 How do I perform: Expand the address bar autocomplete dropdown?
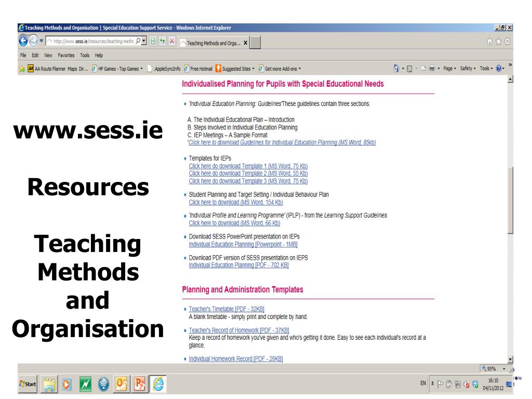click(144, 41)
